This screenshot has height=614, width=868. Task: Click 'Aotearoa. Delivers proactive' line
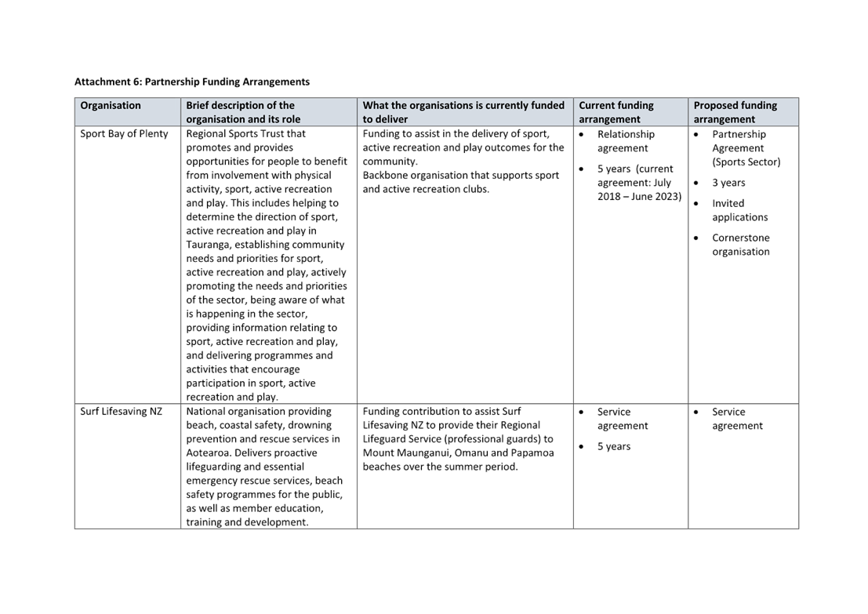pos(252,453)
